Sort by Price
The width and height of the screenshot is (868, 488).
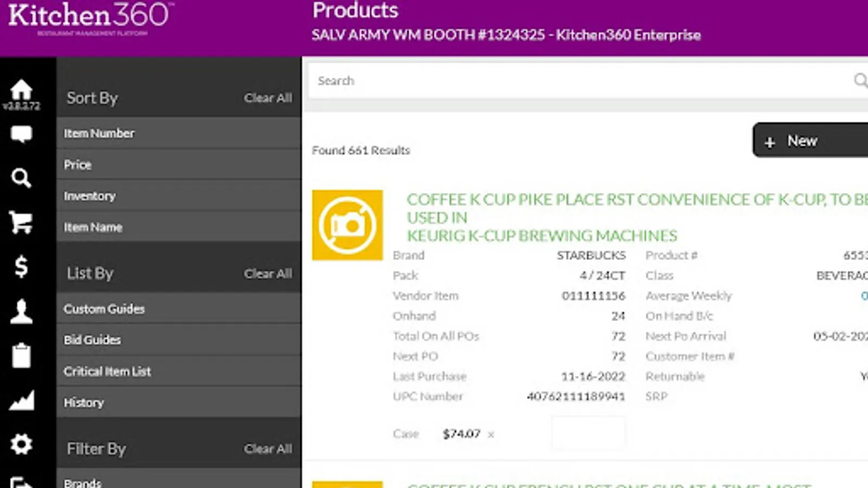pos(179,165)
